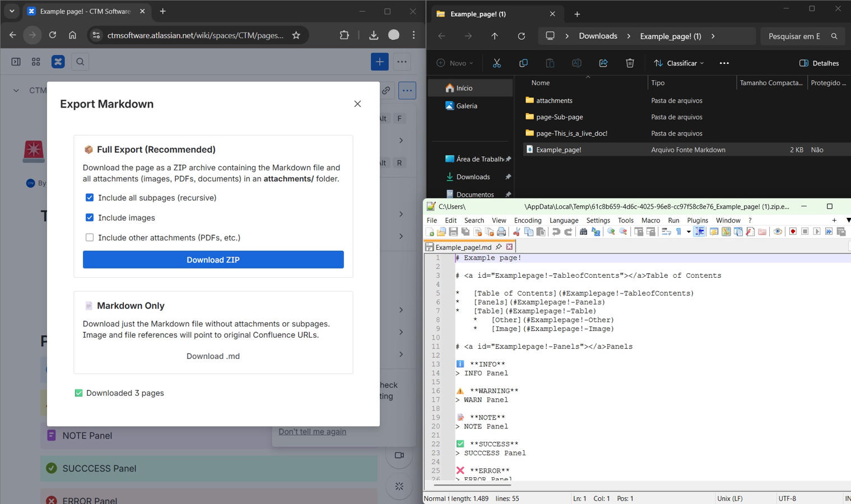Screen dimensions: 851x504
Task: Open the Macro menu in Notepad++
Action: [650, 221]
